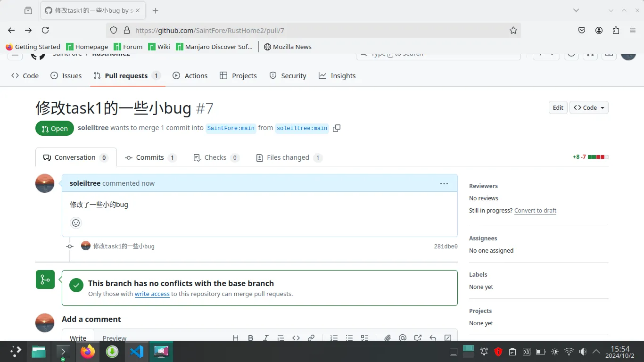The image size is (644, 362).
Task: Add a task list checkbox icon
Action: click(x=364, y=338)
